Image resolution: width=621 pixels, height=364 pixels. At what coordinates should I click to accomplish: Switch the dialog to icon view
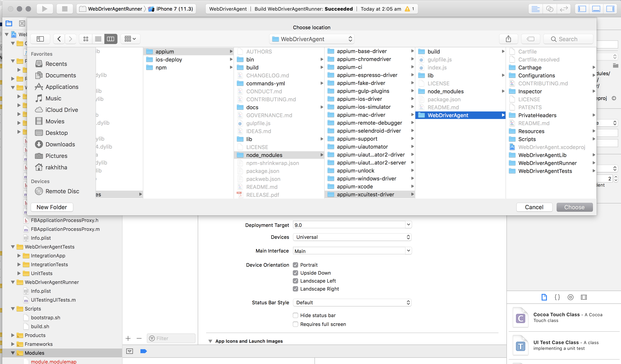86,39
